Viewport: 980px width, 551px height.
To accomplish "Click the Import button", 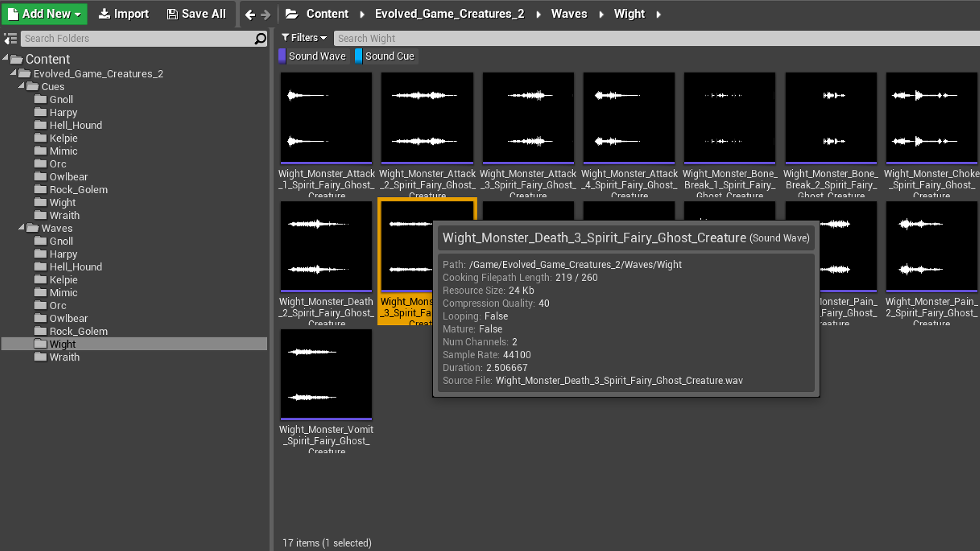I will coord(124,14).
